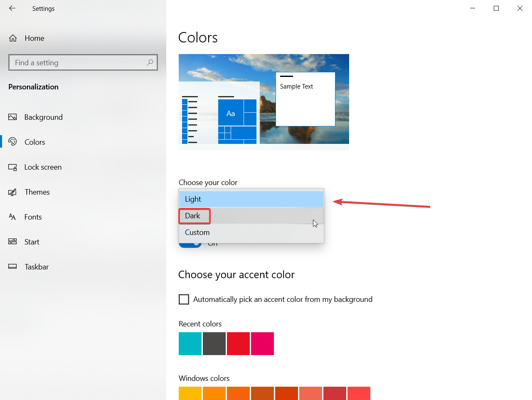Select the yellow gold Windows color

point(190,393)
